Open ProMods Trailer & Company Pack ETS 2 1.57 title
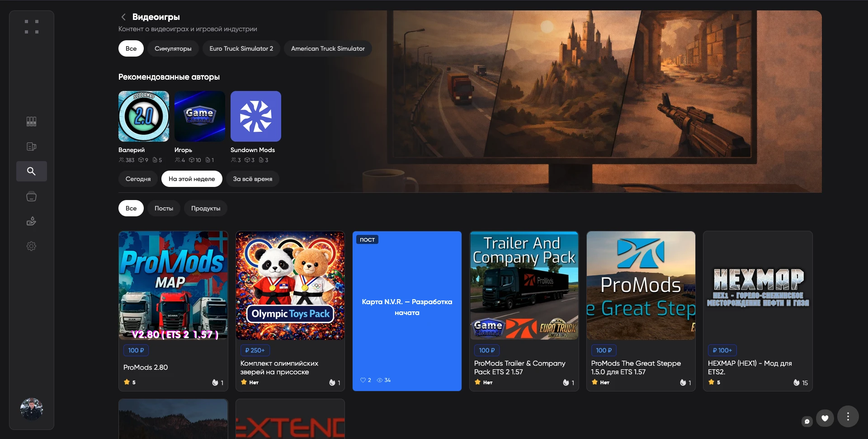This screenshot has width=868, height=439. pos(520,367)
